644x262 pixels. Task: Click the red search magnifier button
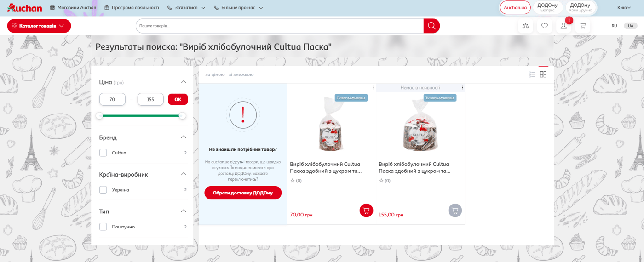[x=431, y=26]
